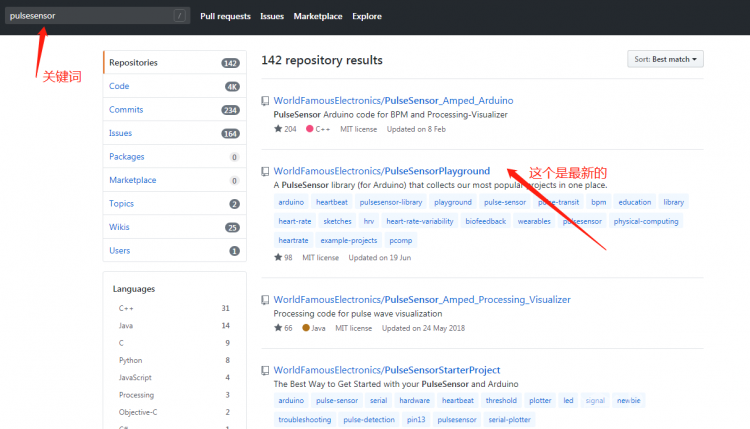Image resolution: width=750 pixels, height=429 pixels.
Task: Select the Packages results filter
Action: 175,156
